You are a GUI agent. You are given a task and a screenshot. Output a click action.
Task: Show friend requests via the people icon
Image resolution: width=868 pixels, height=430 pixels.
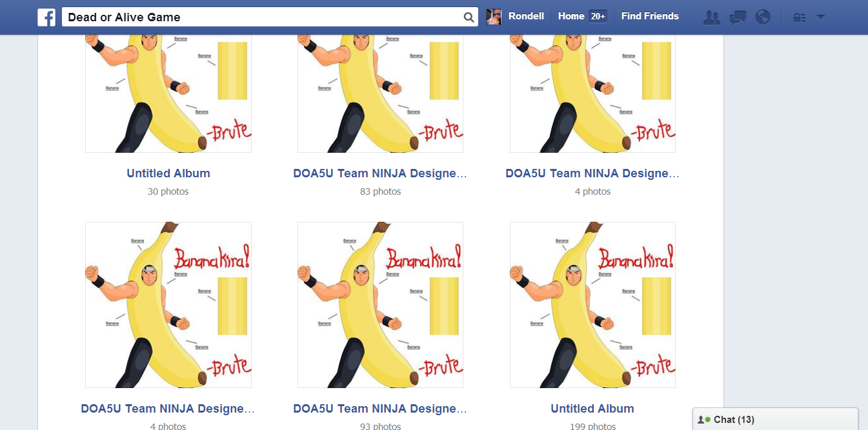(712, 17)
